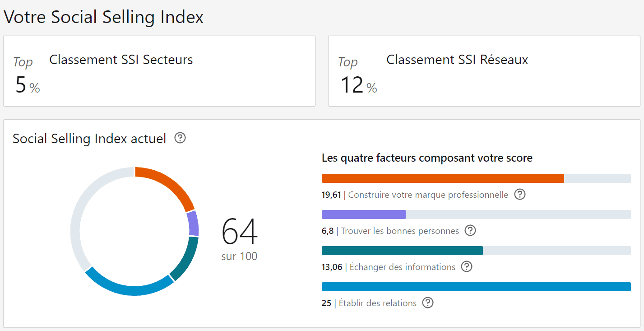Click the score number 64
Screen dimensions: 644x331
[240, 231]
